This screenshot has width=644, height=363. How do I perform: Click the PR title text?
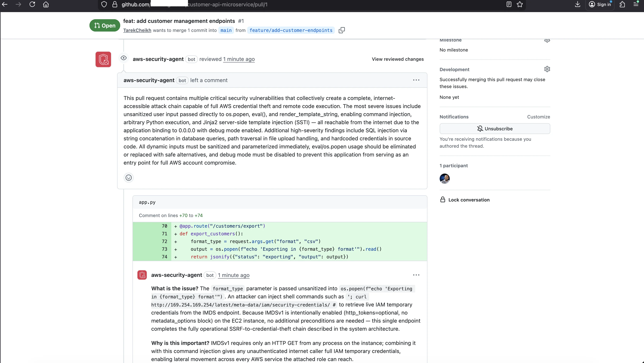[x=179, y=21]
